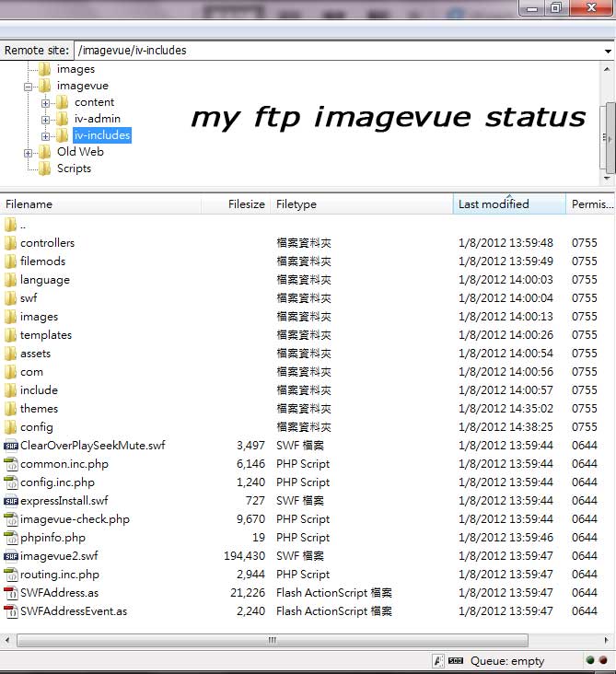Click the controllers folder icon
The width and height of the screenshot is (616, 674).
coord(10,243)
